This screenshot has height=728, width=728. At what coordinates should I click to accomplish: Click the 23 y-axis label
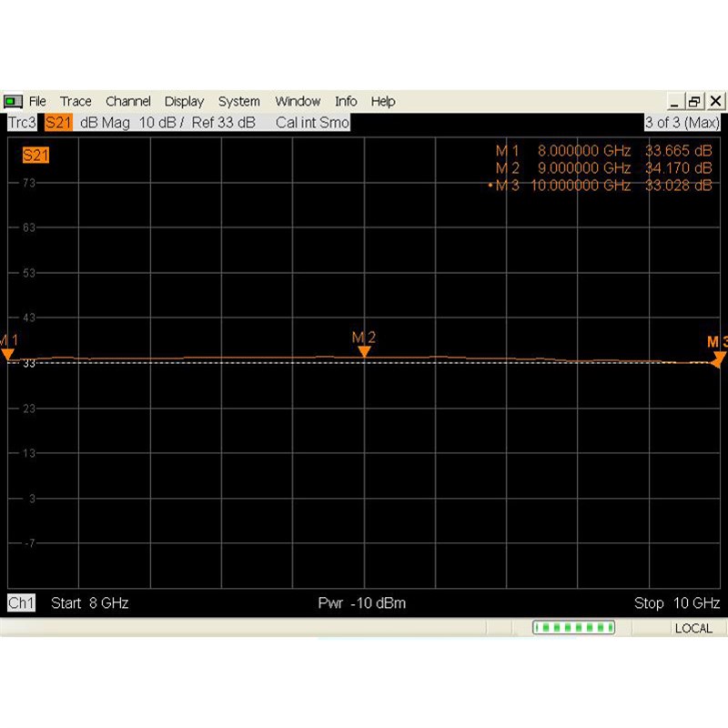tap(29, 409)
